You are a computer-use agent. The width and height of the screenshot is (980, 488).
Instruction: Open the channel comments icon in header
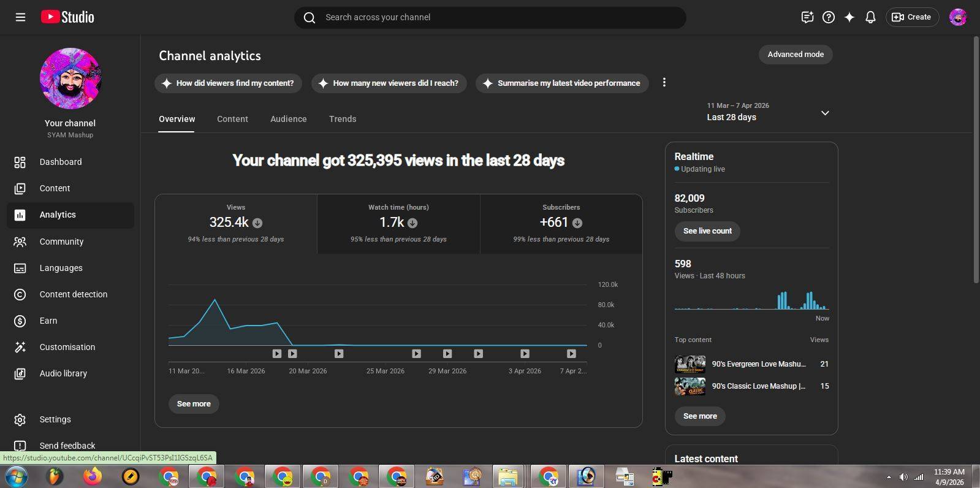click(807, 17)
